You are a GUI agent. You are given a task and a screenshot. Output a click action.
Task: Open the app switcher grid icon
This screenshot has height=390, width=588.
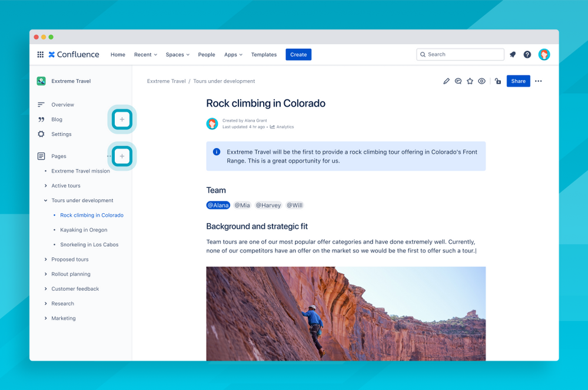[x=41, y=54]
